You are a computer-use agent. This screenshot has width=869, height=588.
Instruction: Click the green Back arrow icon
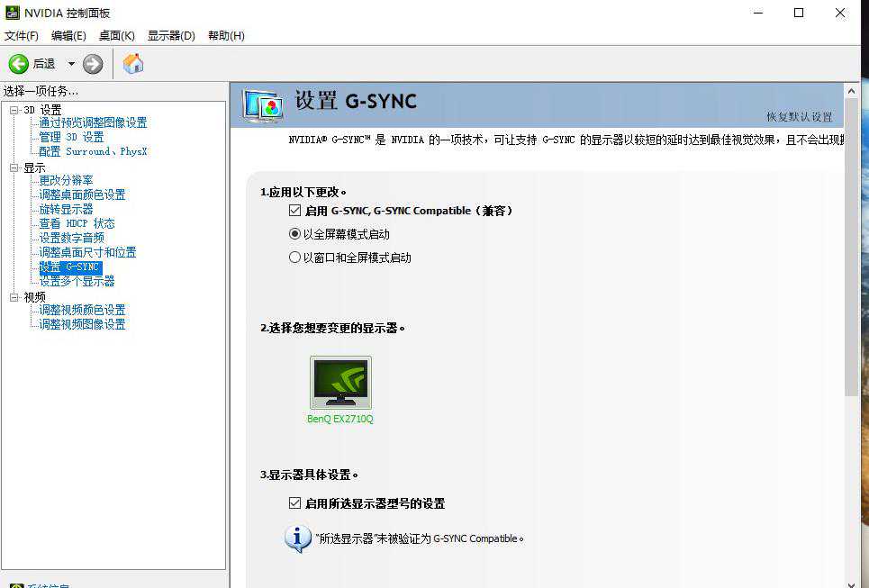click(x=19, y=64)
